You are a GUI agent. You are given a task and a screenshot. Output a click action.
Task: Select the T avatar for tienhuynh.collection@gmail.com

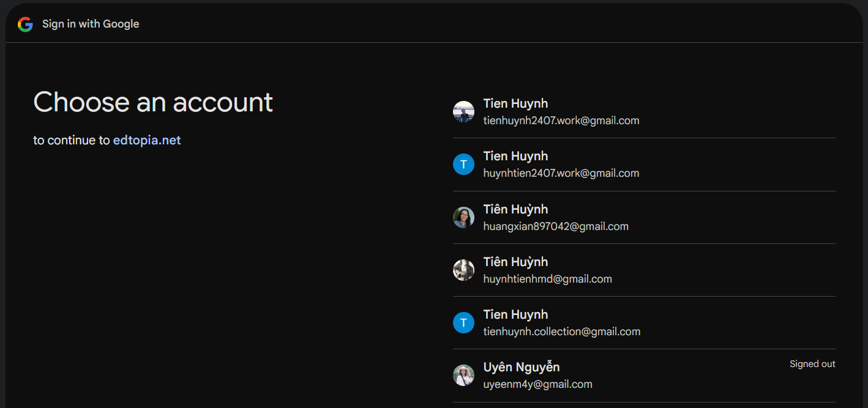(x=463, y=322)
